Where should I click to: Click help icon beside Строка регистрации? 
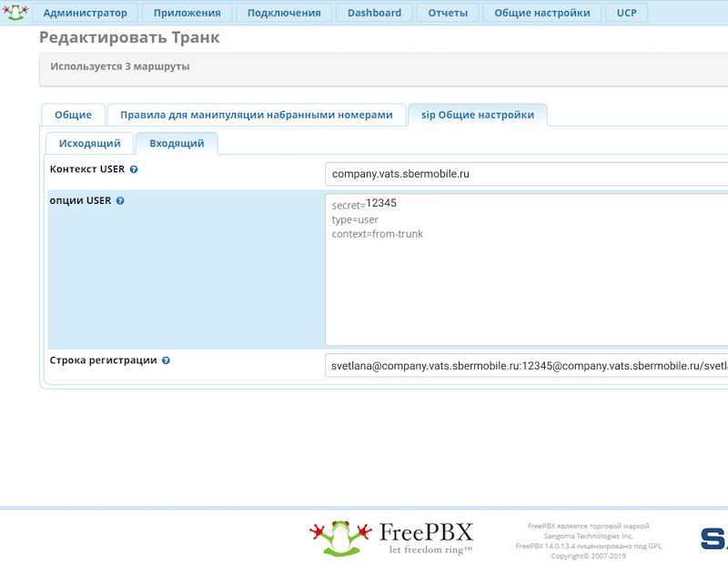click(166, 360)
